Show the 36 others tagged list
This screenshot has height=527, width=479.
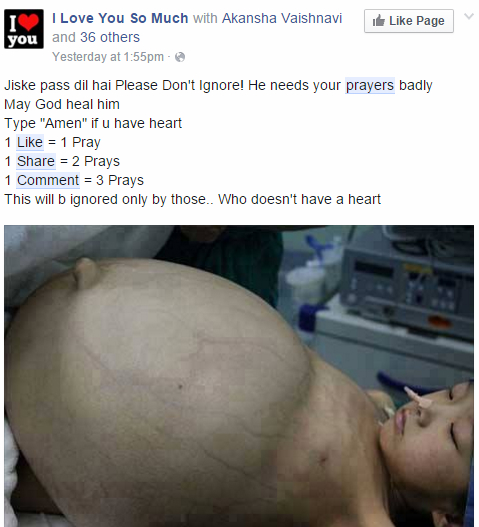coord(110,37)
